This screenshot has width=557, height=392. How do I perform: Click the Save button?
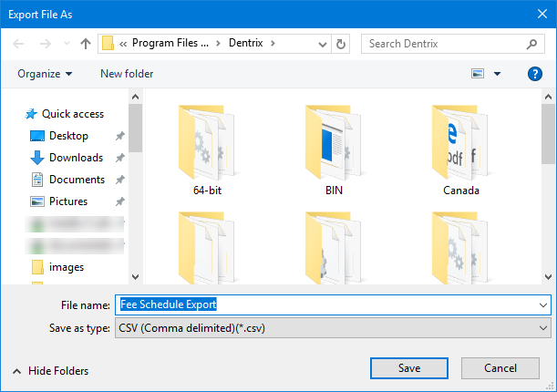click(409, 368)
